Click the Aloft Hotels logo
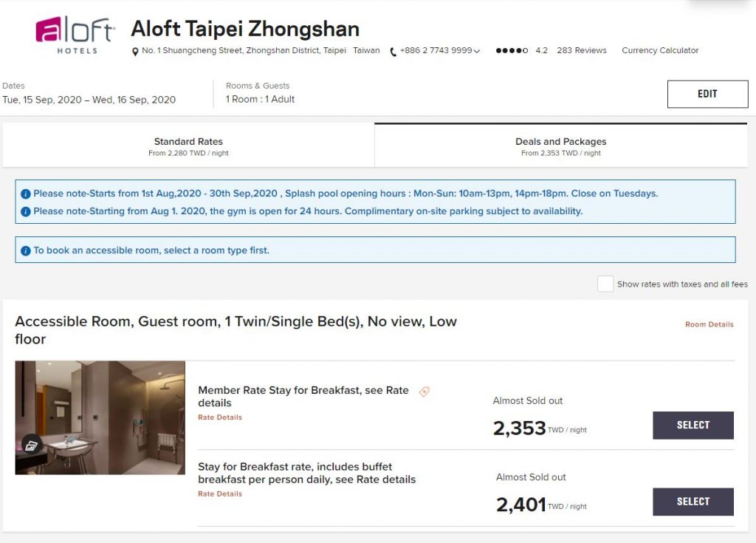Viewport: 756px width, 543px height. (75, 35)
